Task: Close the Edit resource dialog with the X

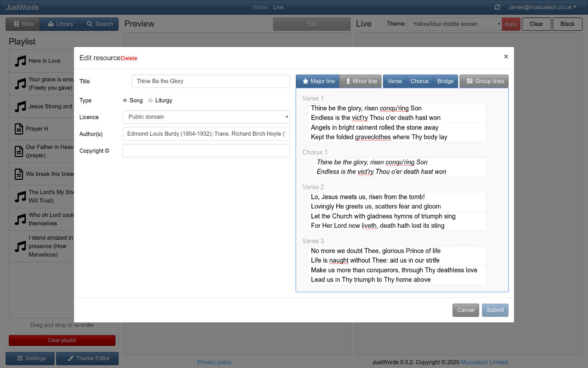Action: (506, 57)
